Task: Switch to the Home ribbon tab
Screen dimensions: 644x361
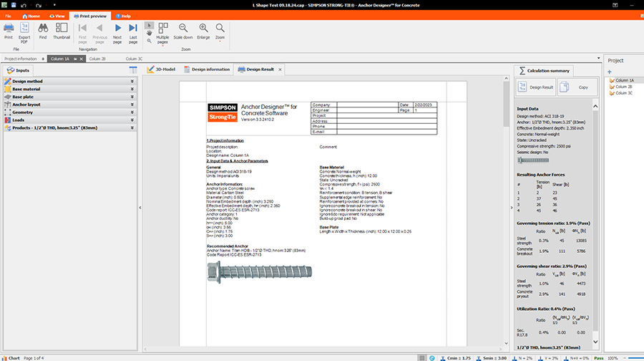Action: (x=31, y=16)
